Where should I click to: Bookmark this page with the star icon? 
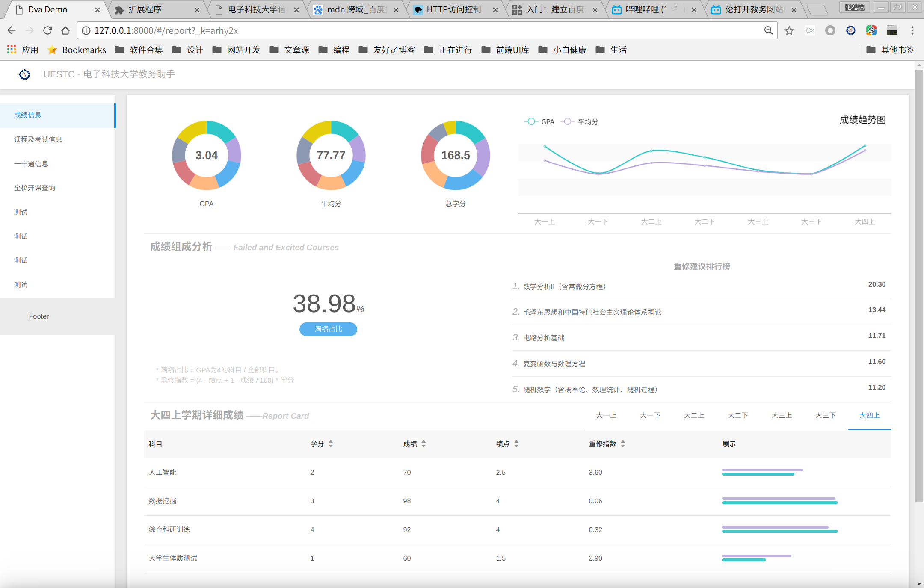point(789,30)
